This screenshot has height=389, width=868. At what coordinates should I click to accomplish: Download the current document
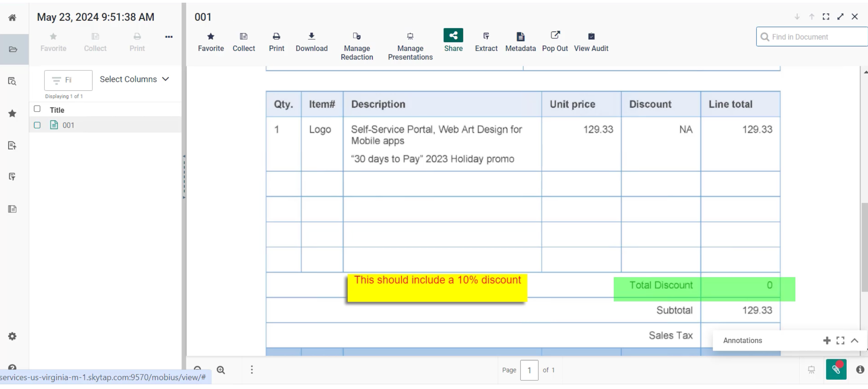311,36
